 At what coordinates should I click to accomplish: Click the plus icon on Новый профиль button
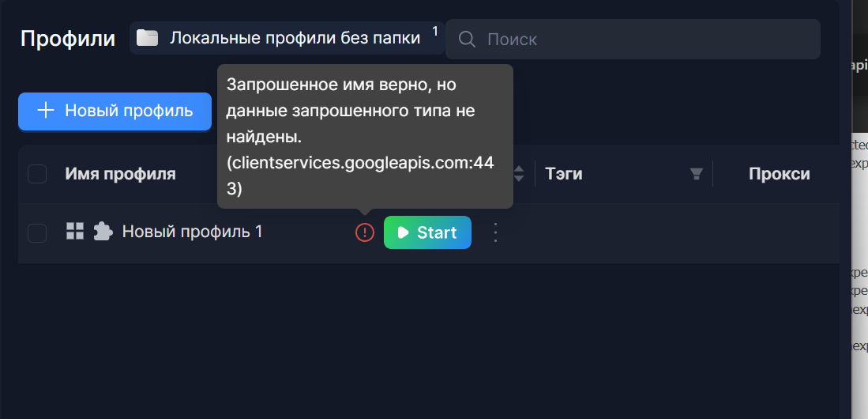(46, 111)
